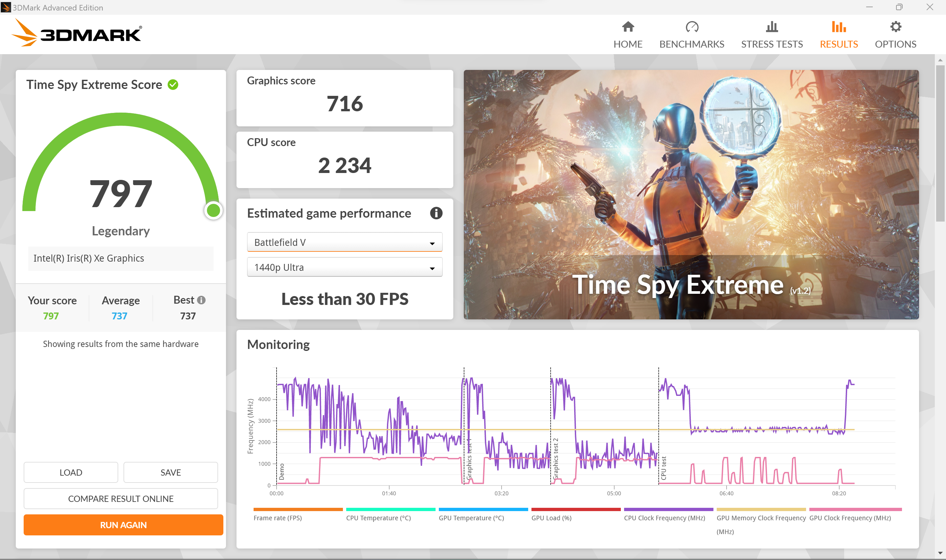Click the CPU Clock Frequency purple color bar

click(x=668, y=509)
